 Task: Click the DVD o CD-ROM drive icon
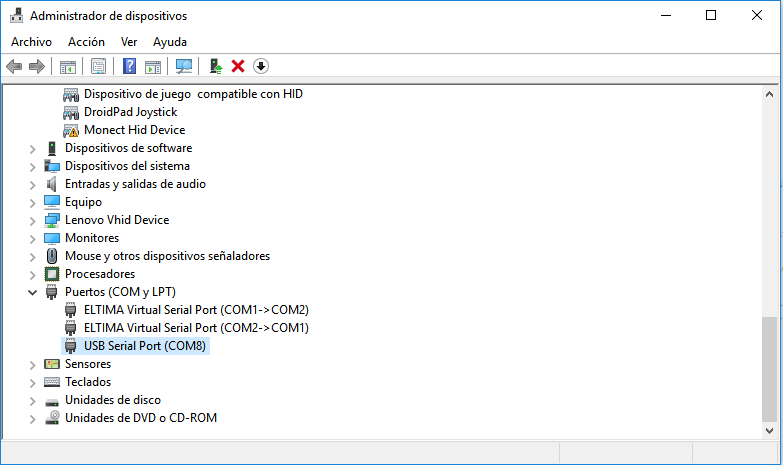coord(52,418)
